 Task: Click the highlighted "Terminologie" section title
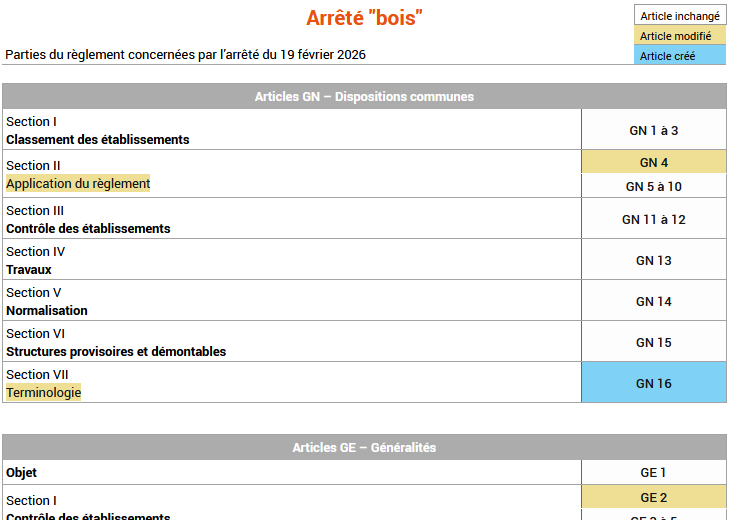[x=43, y=393]
